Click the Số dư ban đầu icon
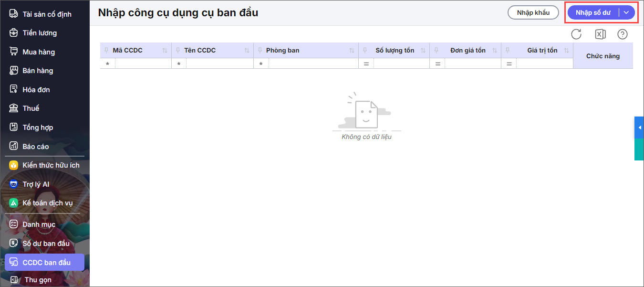 [x=14, y=243]
